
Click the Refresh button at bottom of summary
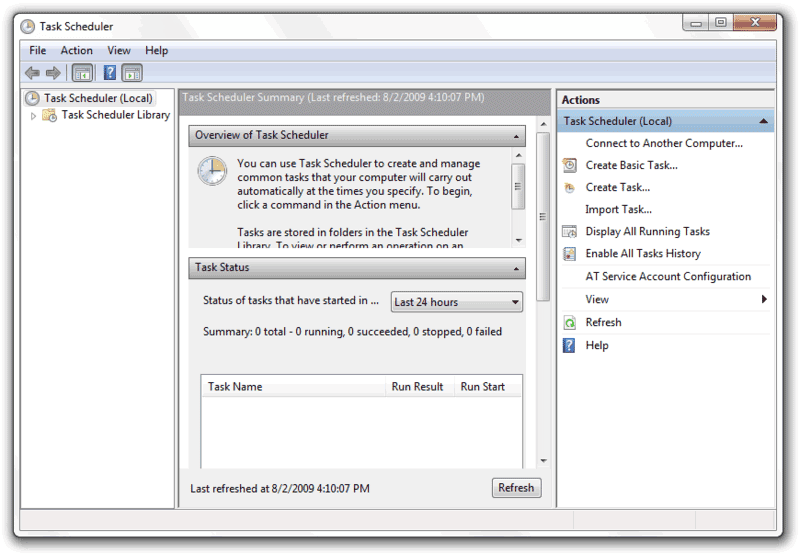[x=516, y=488]
